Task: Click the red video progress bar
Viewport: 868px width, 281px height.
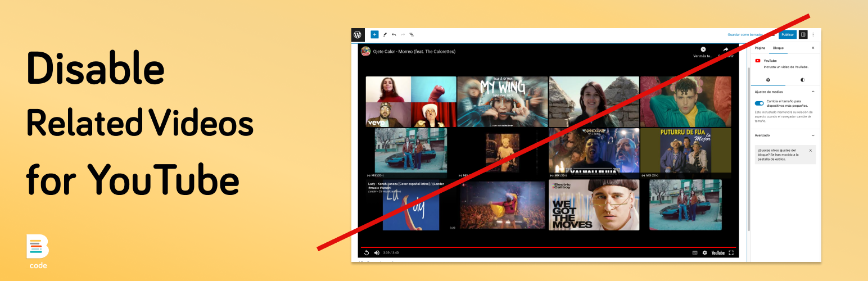Action: (x=548, y=247)
